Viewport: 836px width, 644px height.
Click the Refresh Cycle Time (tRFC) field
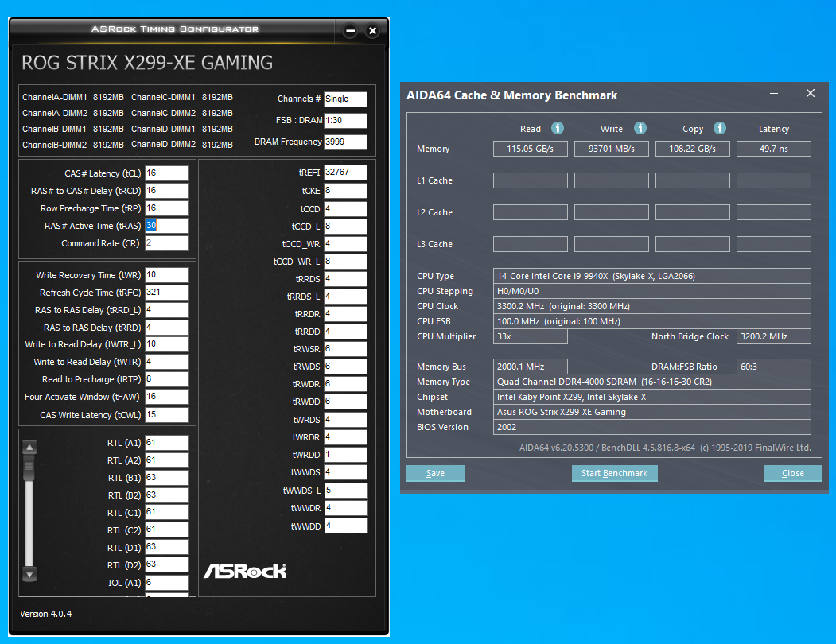[166, 293]
